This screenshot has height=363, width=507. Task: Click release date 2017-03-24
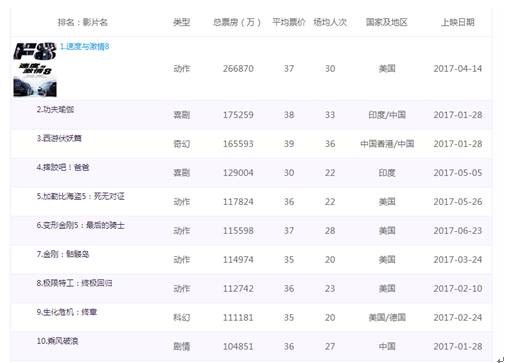[458, 260]
